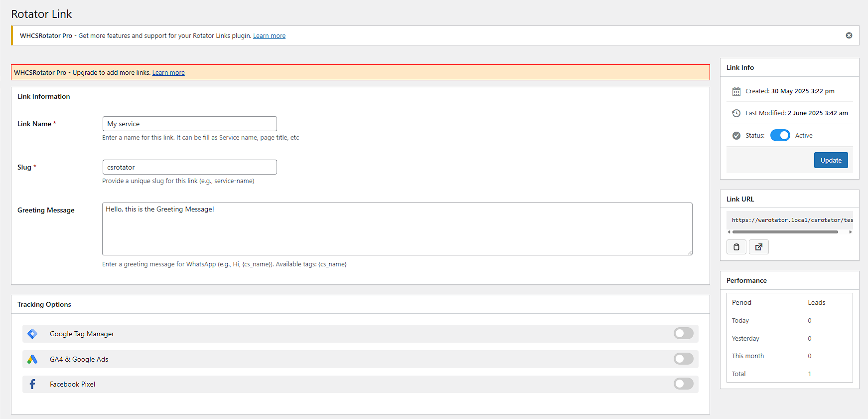Click the GA4 & Google Ads icon
This screenshot has width=868, height=419.
coord(32,359)
